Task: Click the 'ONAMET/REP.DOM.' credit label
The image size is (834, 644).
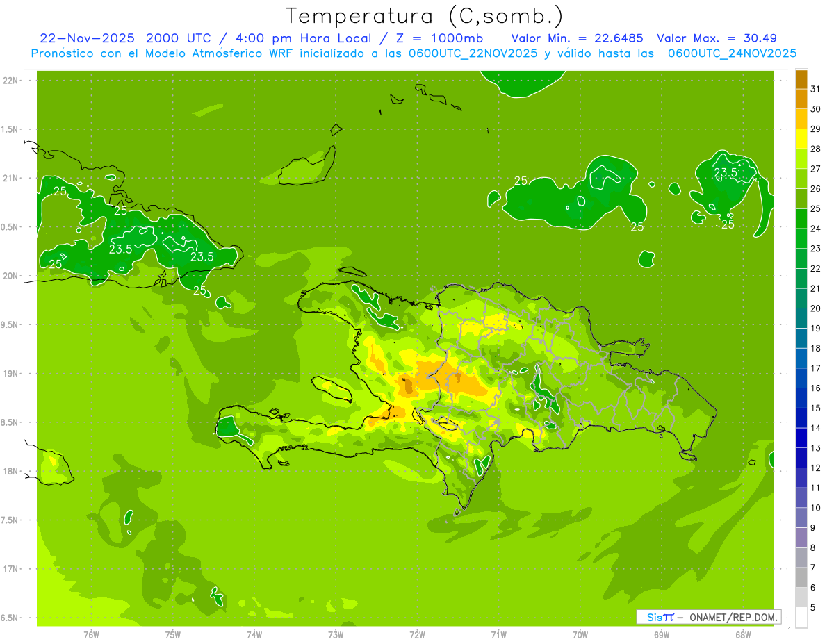Action: [734, 617]
